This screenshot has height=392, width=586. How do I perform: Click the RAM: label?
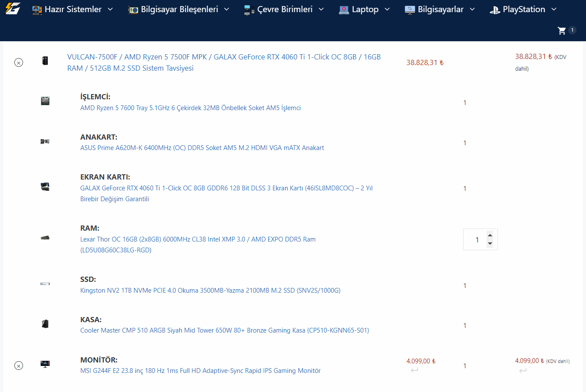point(90,228)
